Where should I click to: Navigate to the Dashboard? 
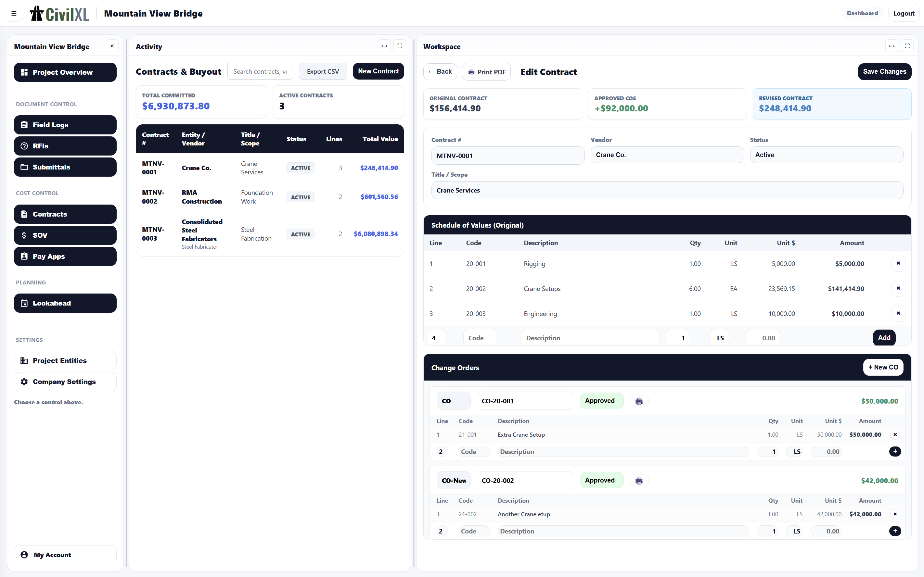[x=862, y=13]
